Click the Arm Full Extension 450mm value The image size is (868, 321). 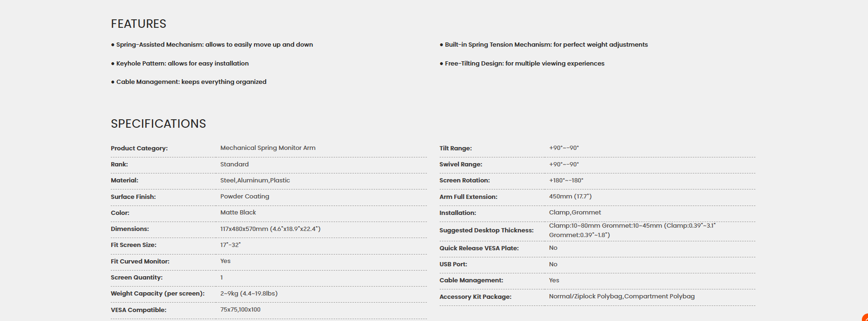coord(570,197)
